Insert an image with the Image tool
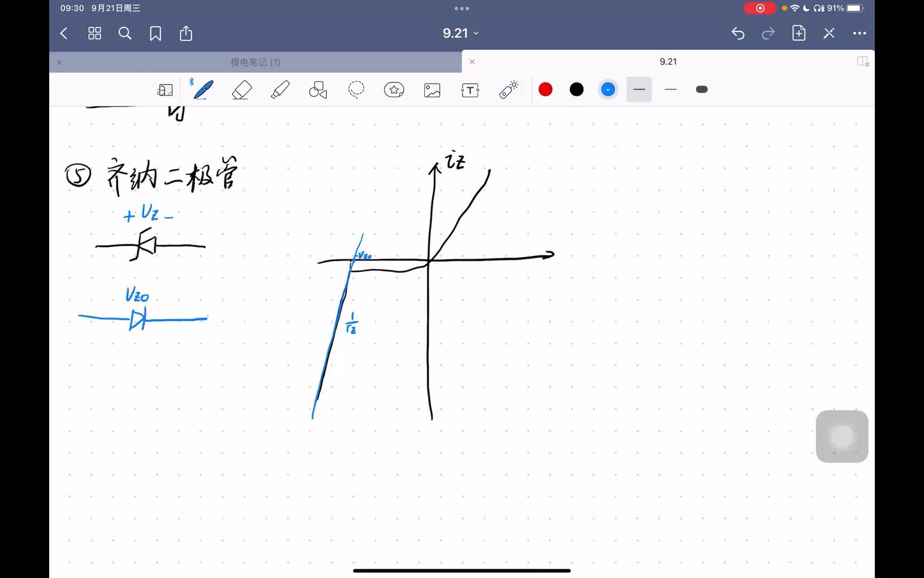 coord(432,90)
